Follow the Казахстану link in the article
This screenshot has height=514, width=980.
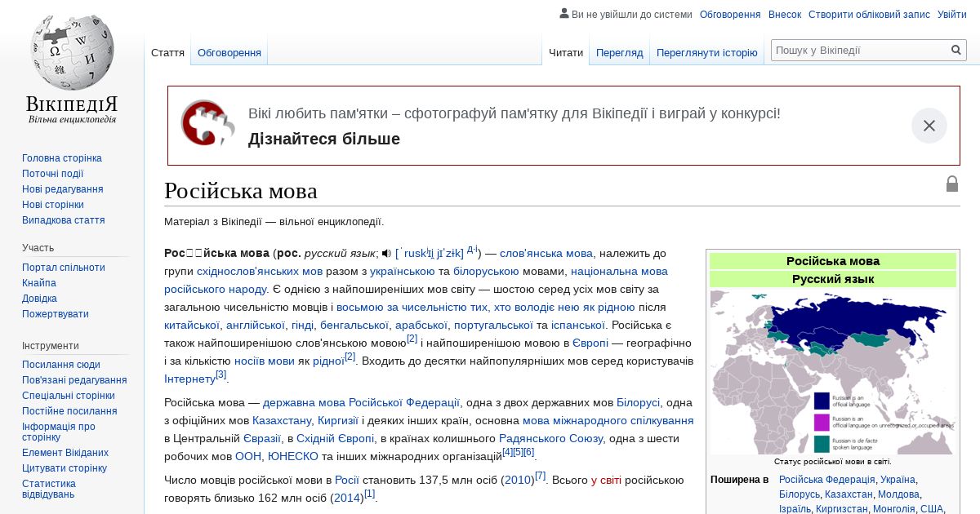click(282, 420)
